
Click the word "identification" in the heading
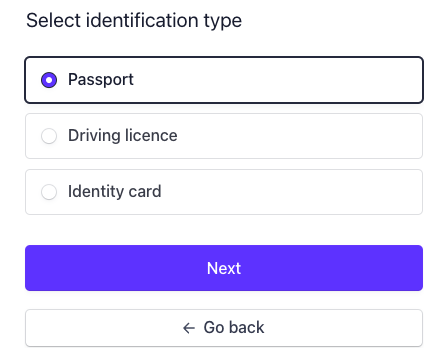pos(142,20)
